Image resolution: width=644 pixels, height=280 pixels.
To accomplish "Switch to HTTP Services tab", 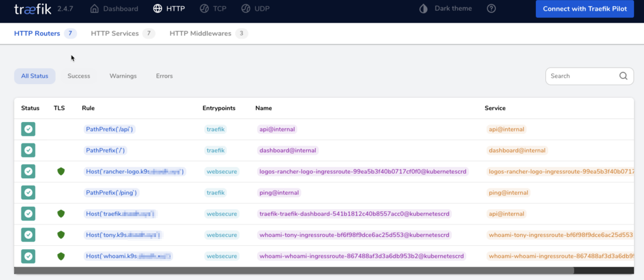I will click(x=123, y=33).
